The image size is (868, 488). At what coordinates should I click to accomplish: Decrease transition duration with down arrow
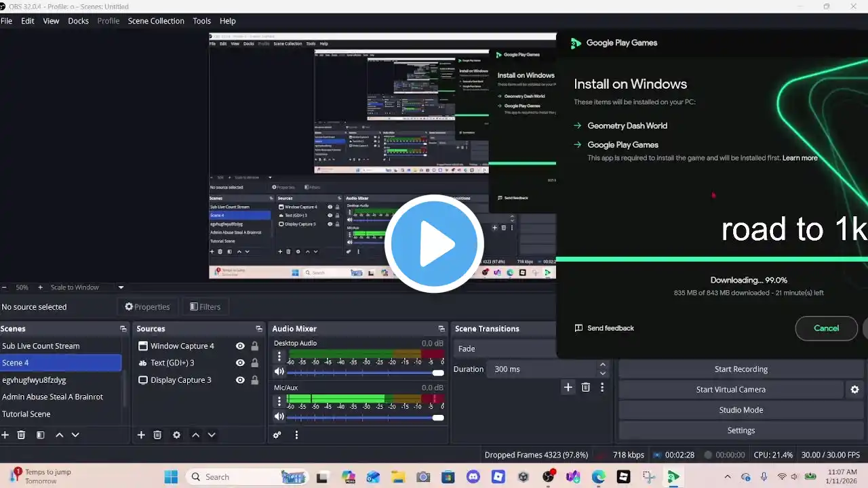tap(602, 373)
